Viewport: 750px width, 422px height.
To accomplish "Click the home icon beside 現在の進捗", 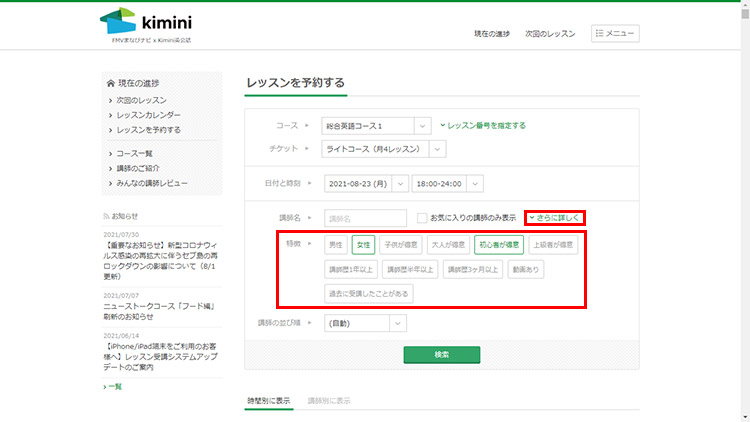I will coord(110,83).
